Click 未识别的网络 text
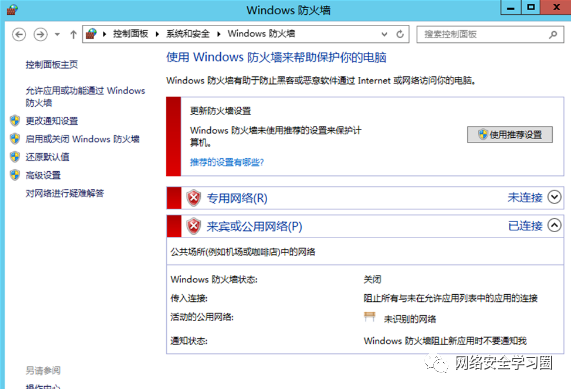571x389 pixels. [410, 319]
